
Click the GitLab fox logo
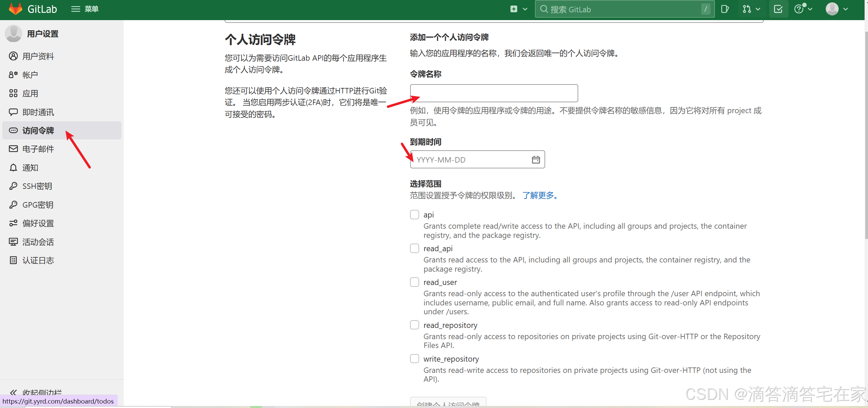point(15,9)
